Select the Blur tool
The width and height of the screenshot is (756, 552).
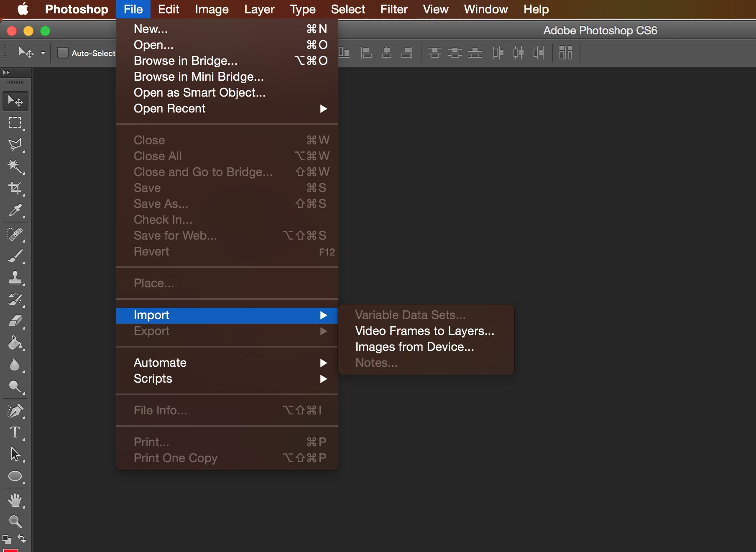click(15, 365)
